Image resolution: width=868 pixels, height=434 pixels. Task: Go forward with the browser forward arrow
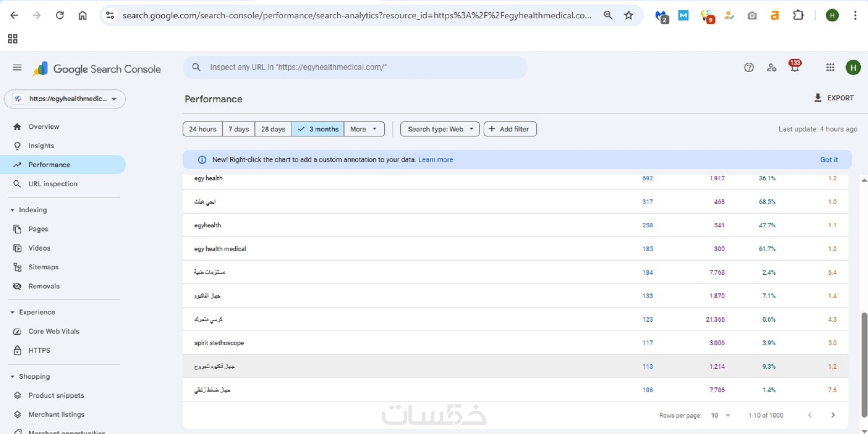(x=37, y=15)
